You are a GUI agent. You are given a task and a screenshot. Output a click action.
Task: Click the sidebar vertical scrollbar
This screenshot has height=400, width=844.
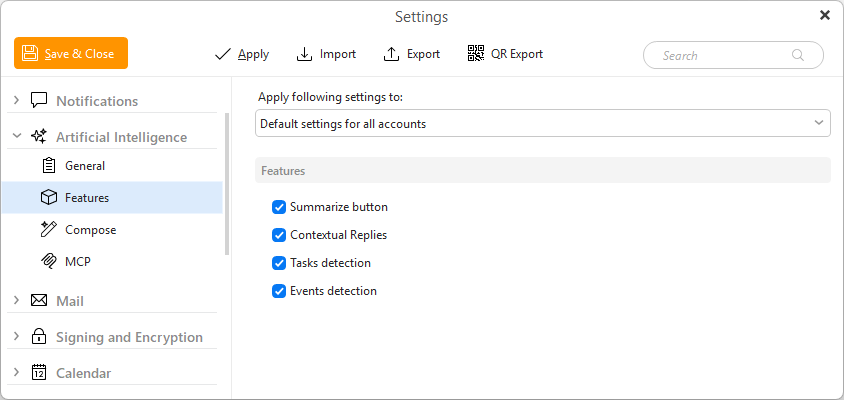click(227, 183)
